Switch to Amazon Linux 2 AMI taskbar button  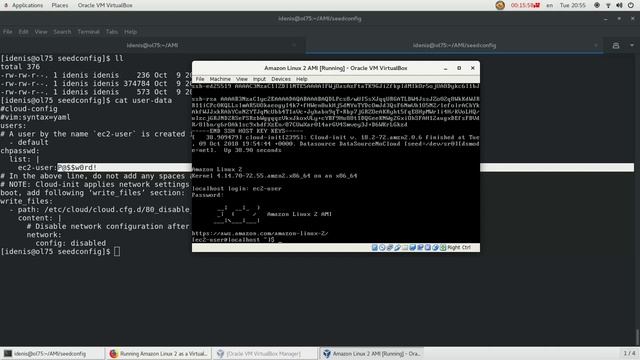(x=371, y=353)
